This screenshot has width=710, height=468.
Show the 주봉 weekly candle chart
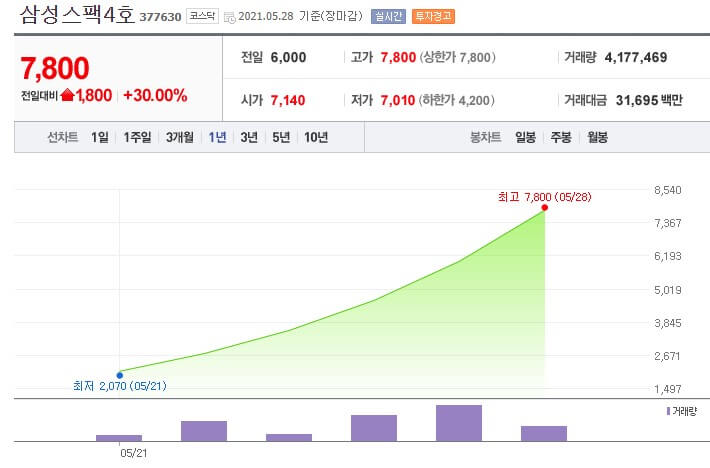click(x=561, y=137)
